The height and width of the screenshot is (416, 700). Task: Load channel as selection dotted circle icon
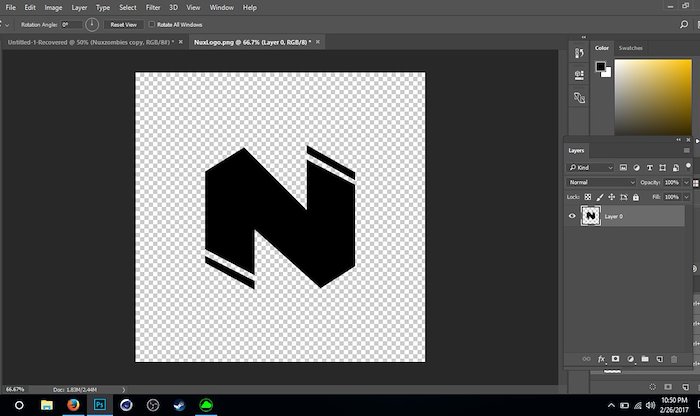tap(652, 387)
